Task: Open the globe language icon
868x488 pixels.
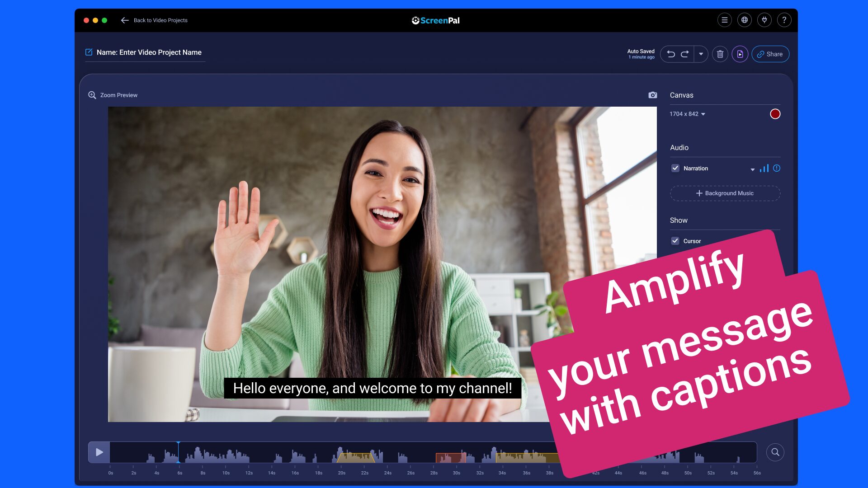Action: point(745,20)
